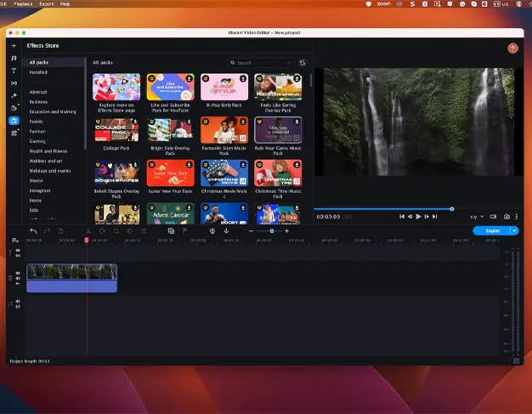The image size is (532, 414).
Task: Open the Transition wizard icon
Action: tap(171, 231)
